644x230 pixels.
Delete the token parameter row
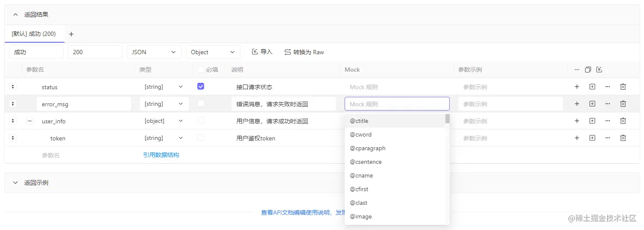coord(623,138)
